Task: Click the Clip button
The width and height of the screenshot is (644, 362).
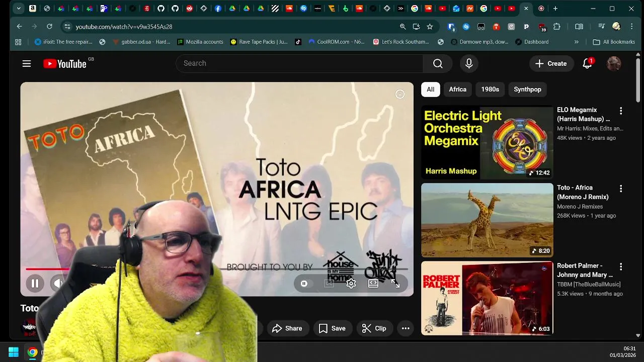Action: point(374,328)
